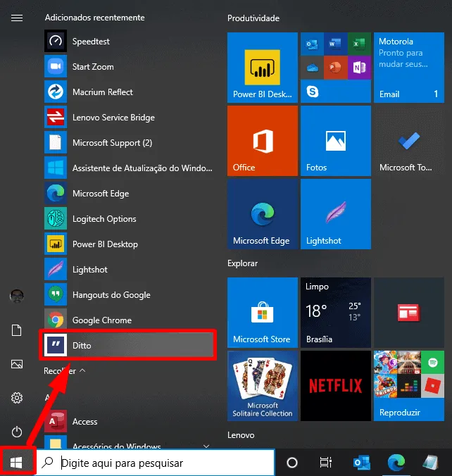
Task: Open Settings gear in the sidebar
Action: click(x=17, y=398)
